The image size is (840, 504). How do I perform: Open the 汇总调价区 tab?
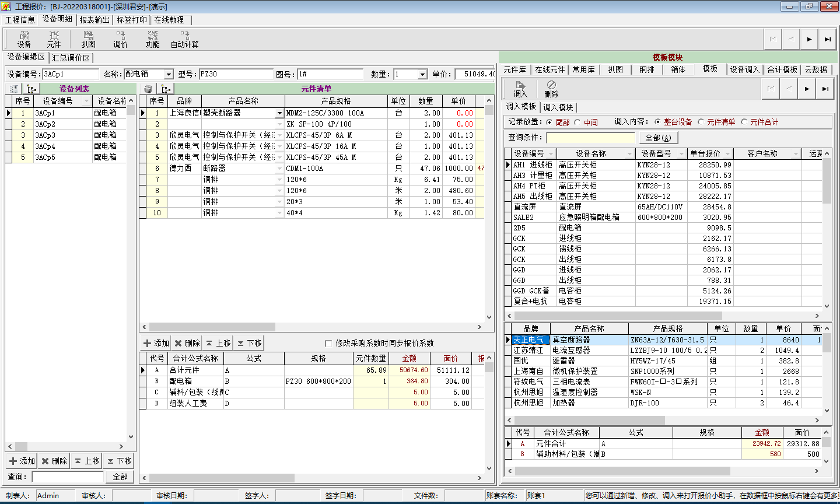[x=71, y=58]
